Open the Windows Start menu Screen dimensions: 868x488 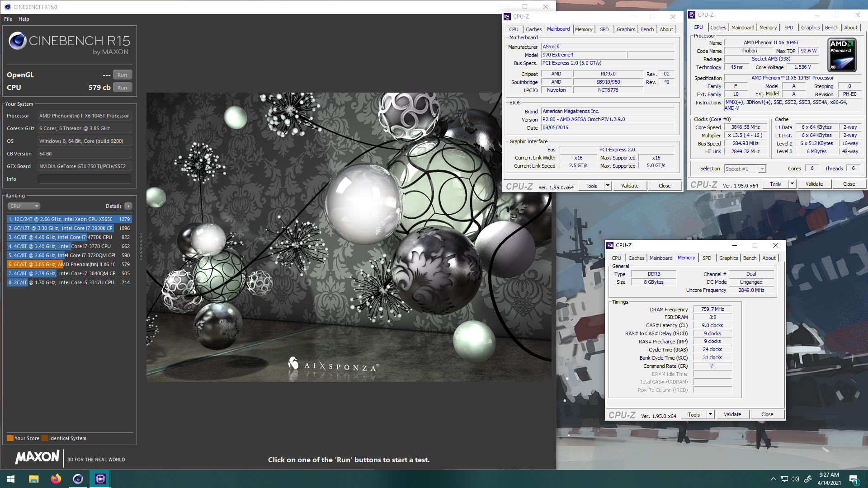click(11, 479)
